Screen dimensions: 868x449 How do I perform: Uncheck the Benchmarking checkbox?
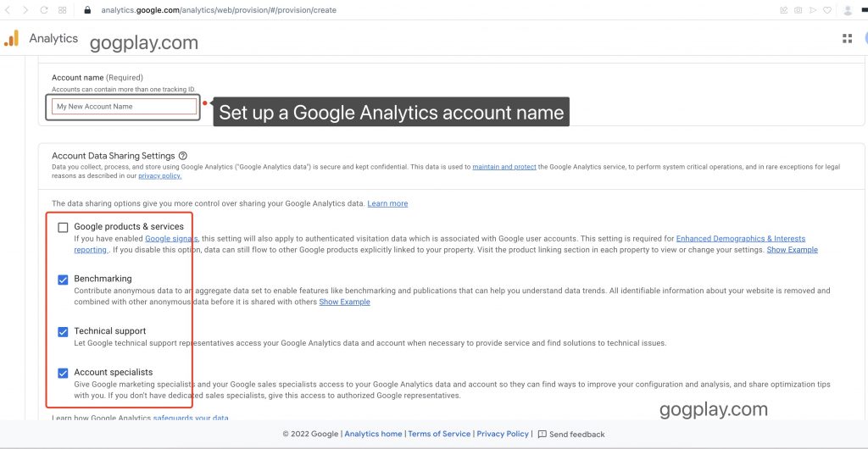(x=63, y=280)
